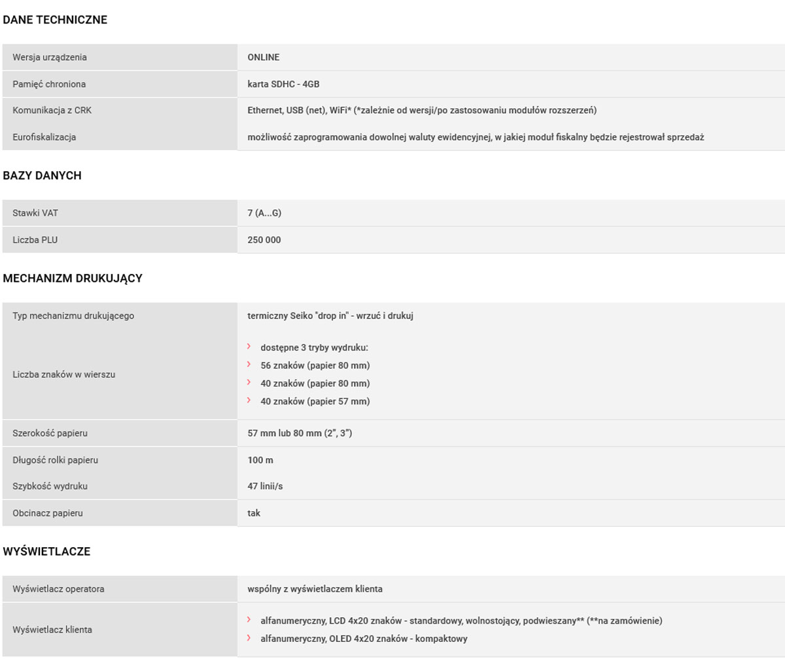Click the "Wyświetlacz operatora" row label
The image size is (785, 672).
point(58,589)
